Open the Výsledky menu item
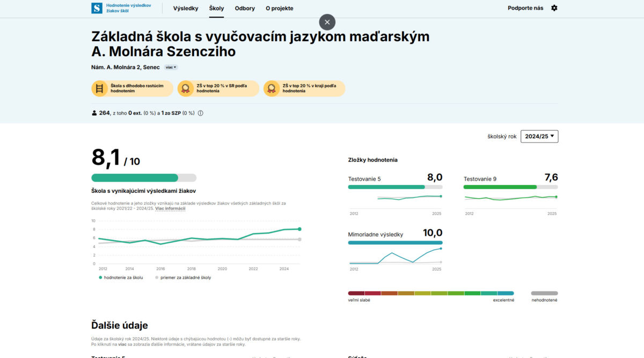Image resolution: width=644 pixels, height=358 pixels. (x=186, y=8)
